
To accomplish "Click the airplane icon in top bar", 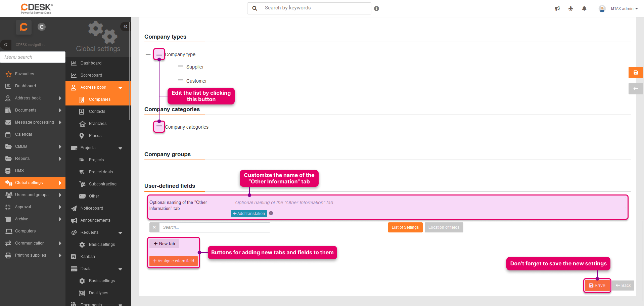I will pyautogui.click(x=571, y=8).
